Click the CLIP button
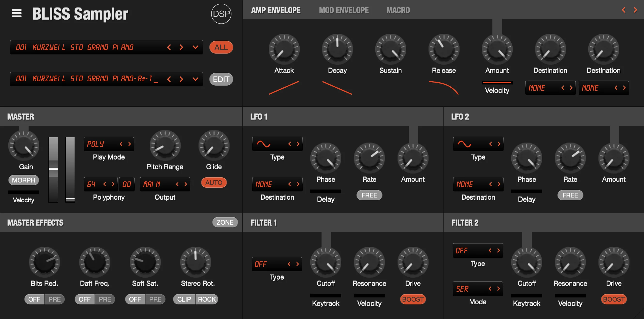Screen dimensions: 644x319 pos(184,299)
